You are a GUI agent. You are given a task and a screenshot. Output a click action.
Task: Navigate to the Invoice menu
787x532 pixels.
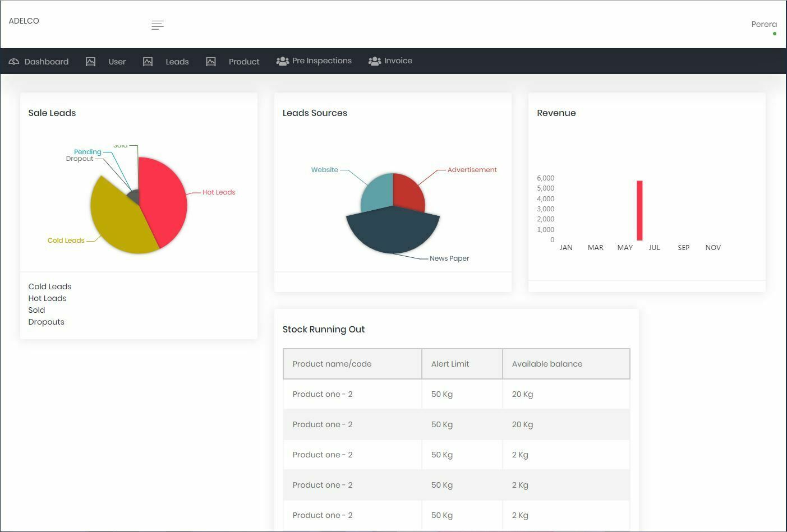coord(398,61)
